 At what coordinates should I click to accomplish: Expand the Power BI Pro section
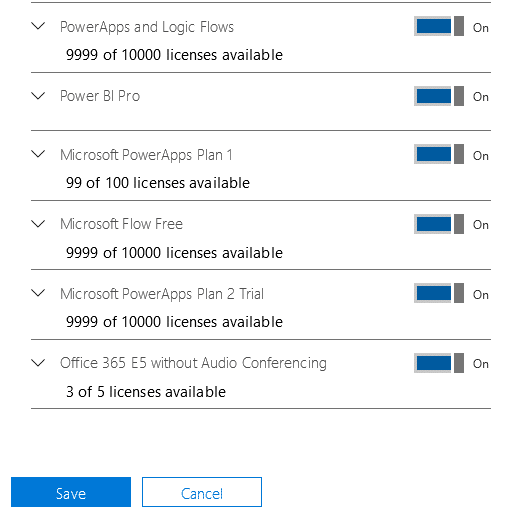point(38,96)
